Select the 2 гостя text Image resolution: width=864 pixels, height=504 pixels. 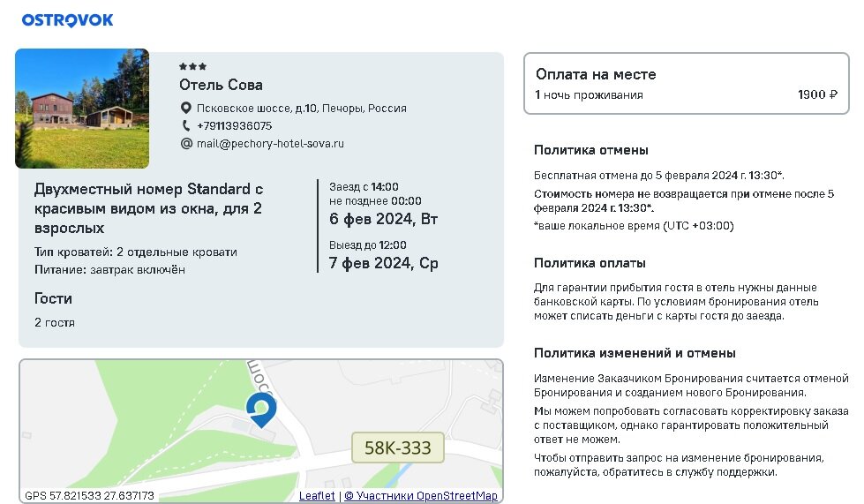55,322
